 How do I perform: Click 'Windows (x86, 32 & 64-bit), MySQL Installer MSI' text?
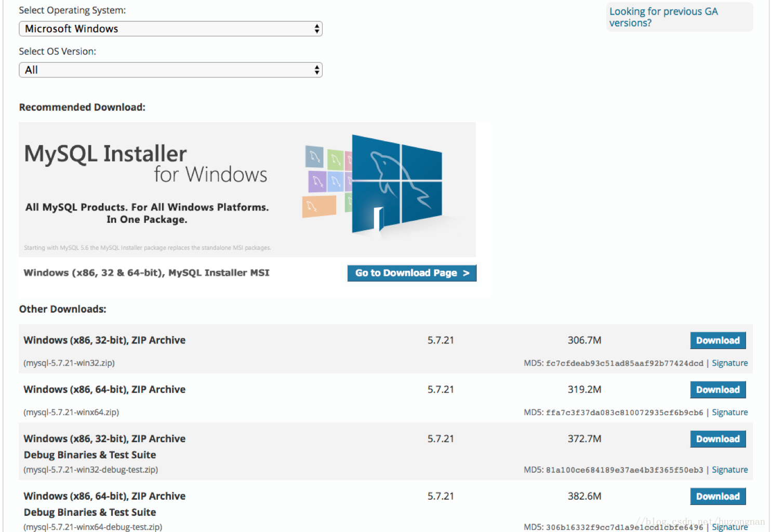147,273
